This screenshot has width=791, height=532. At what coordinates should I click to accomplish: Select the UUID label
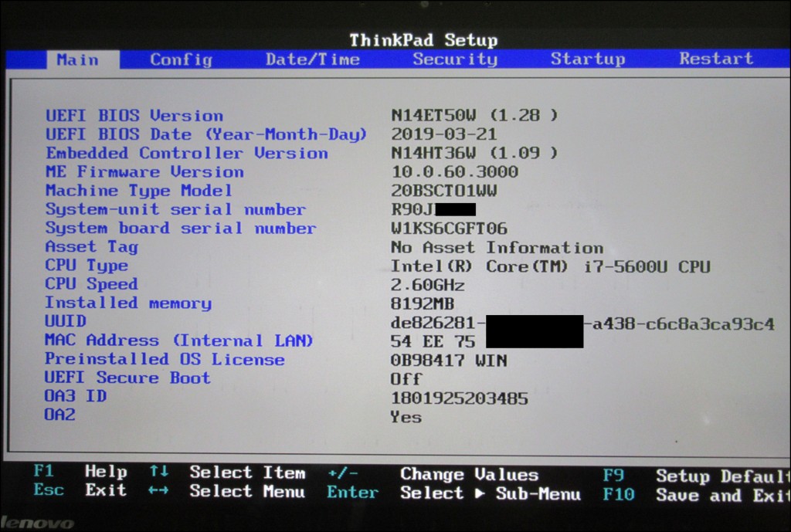click(66, 320)
